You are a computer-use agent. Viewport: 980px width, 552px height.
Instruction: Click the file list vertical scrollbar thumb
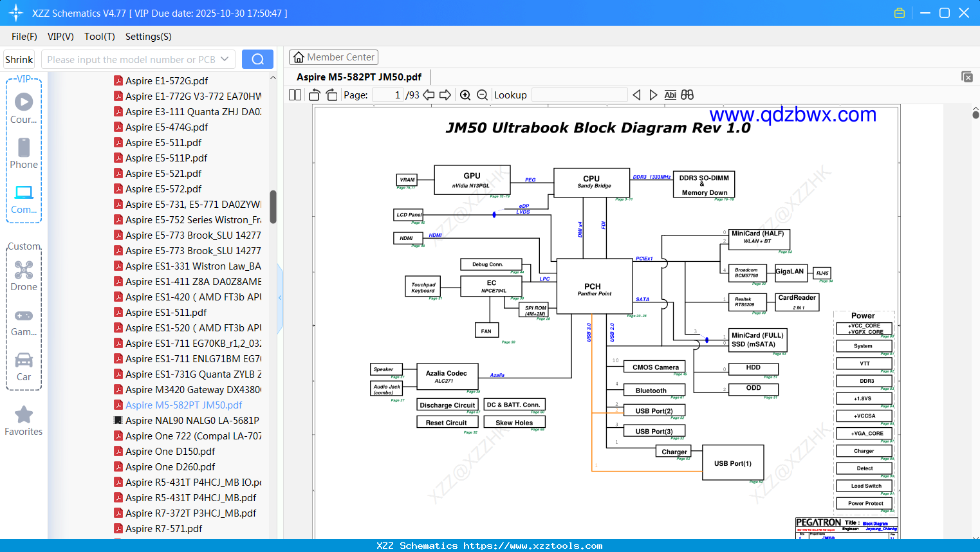(273, 207)
